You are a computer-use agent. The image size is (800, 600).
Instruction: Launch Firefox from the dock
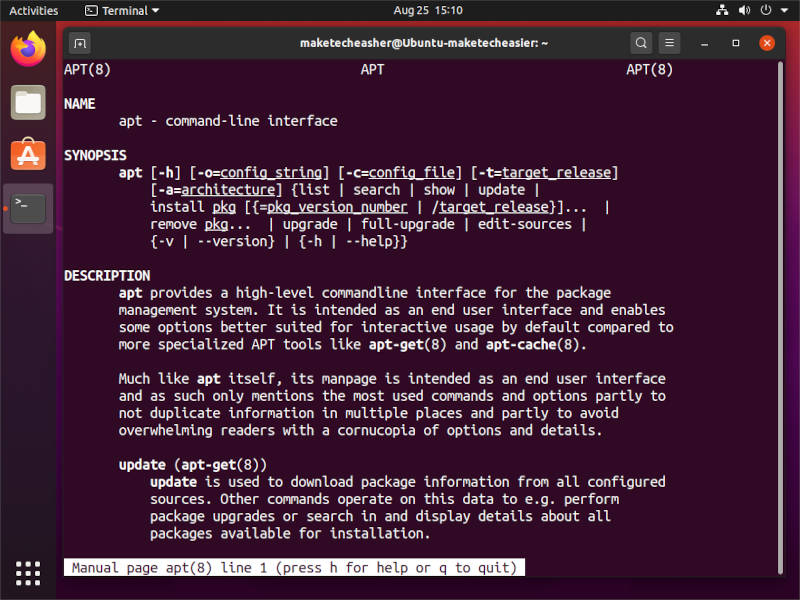tap(27, 48)
